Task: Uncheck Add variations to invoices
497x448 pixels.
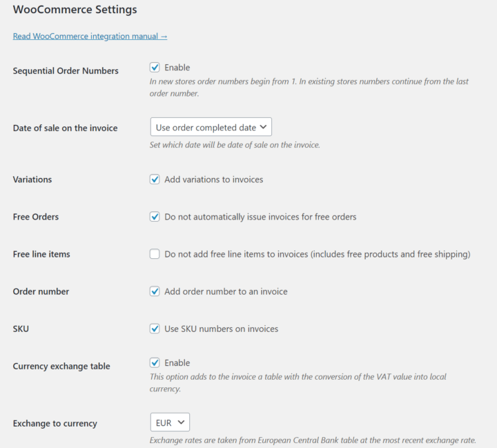Action: [x=155, y=179]
